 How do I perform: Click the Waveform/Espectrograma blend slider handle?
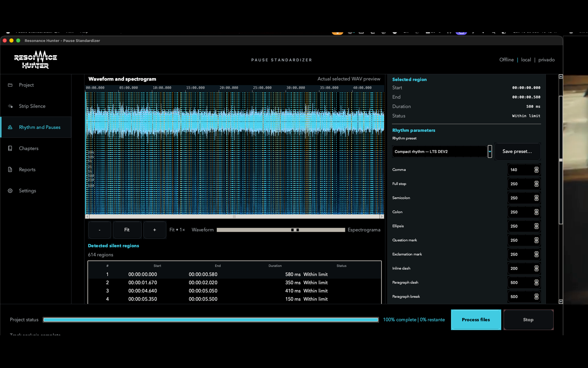(295, 230)
